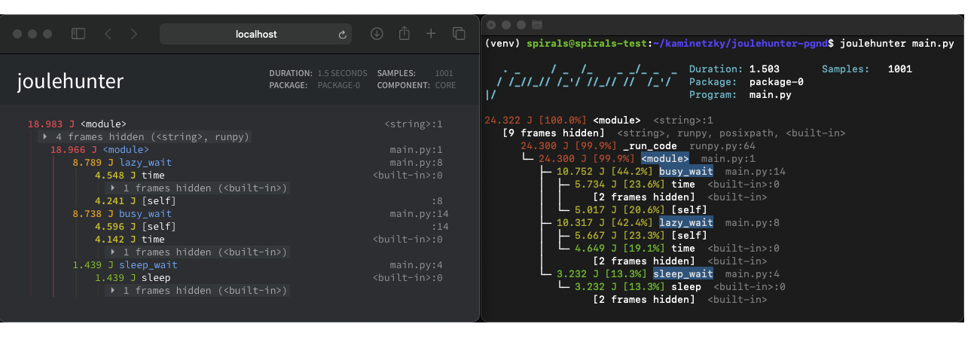Click the 4.241 J [self] row
Viewport: 980px width, 339px height.
269,201
